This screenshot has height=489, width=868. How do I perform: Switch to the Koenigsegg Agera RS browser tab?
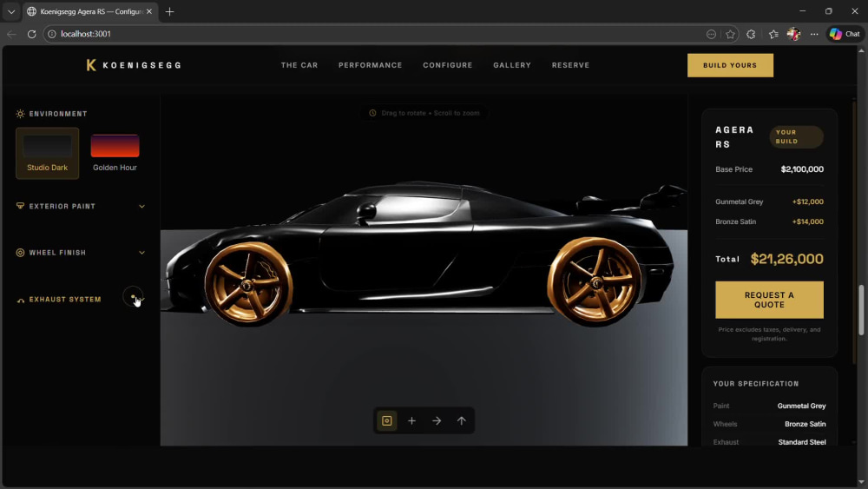pyautogui.click(x=89, y=11)
